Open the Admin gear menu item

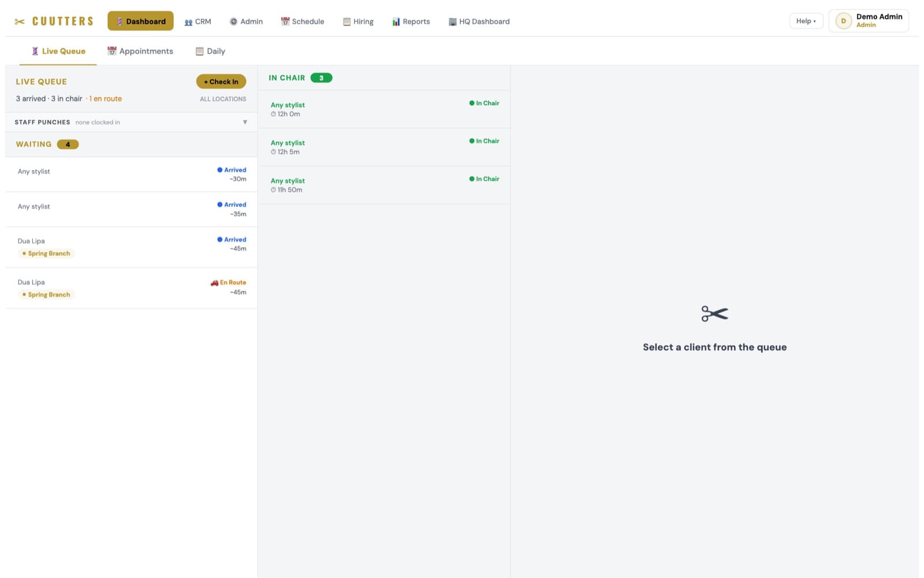[x=246, y=21]
